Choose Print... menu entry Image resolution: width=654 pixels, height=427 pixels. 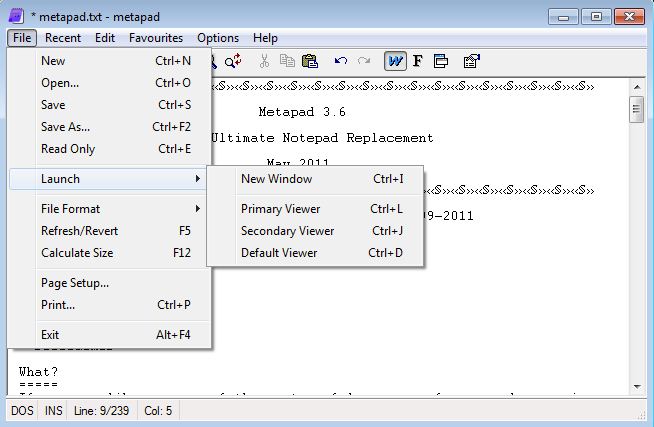(109, 305)
